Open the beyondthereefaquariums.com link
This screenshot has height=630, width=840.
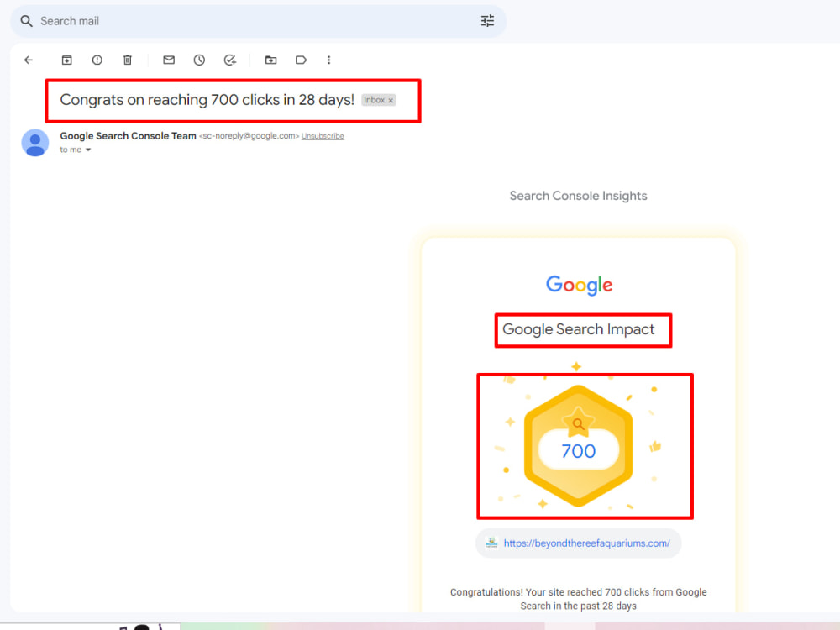[x=586, y=543]
